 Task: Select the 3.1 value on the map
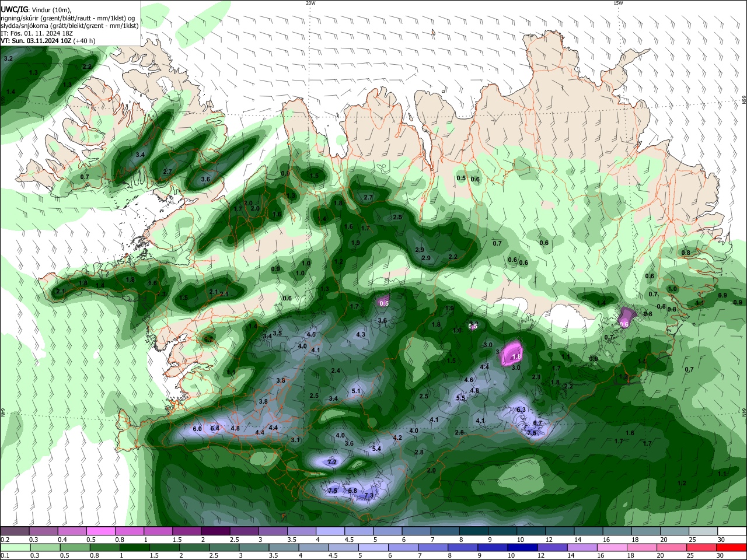pos(295,440)
